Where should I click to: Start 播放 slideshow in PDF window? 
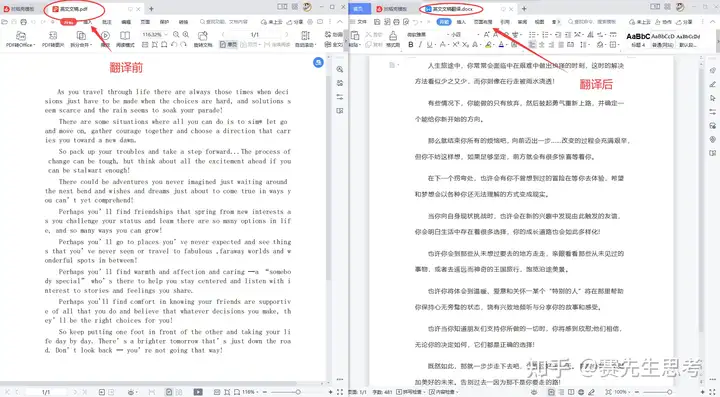click(x=105, y=39)
